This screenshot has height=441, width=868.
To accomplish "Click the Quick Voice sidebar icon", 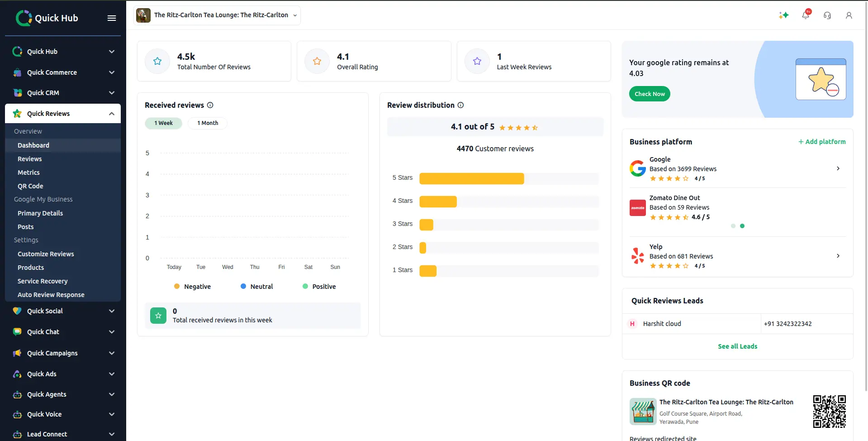I will pos(17,414).
